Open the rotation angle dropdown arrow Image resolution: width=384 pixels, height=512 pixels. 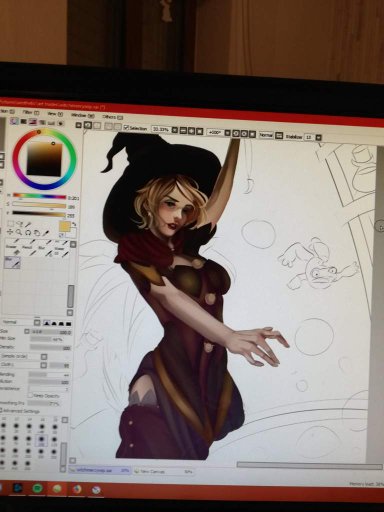(x=227, y=133)
